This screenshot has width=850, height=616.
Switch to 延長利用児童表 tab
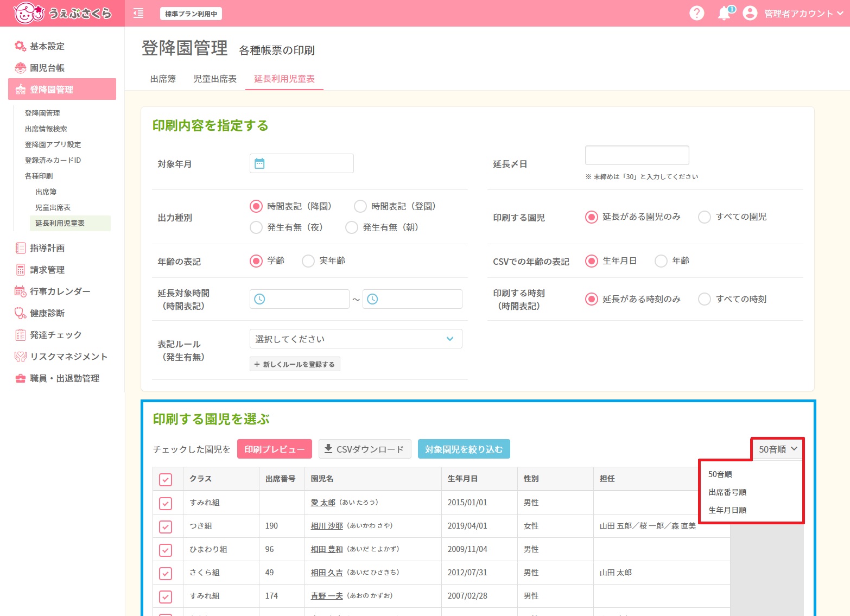click(x=284, y=79)
